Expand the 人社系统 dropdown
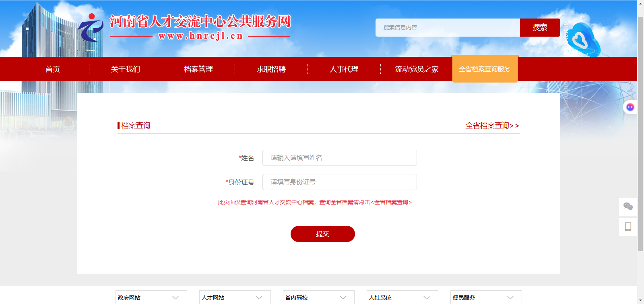644x304 pixels. coord(402,298)
